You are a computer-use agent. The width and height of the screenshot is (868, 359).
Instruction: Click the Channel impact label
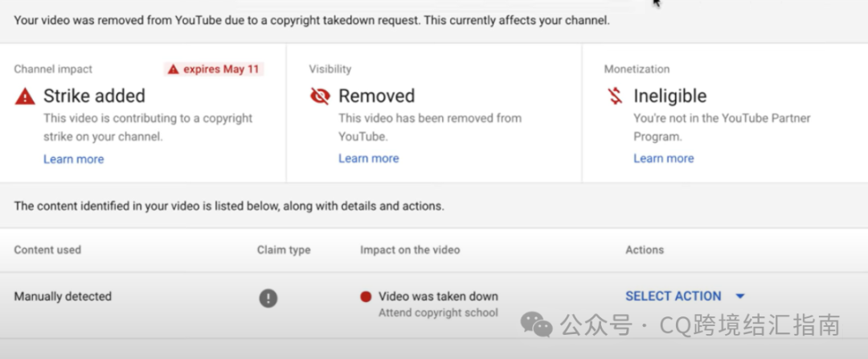[x=53, y=69]
